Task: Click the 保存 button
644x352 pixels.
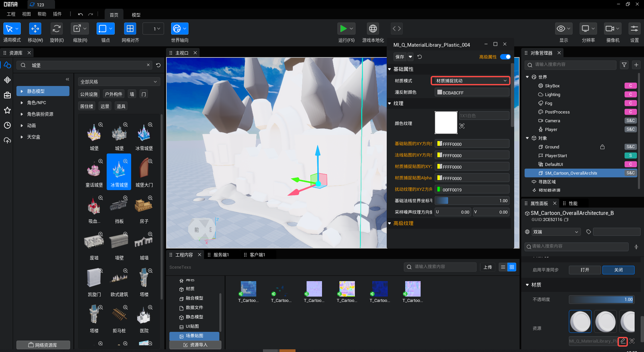Action: coord(400,57)
